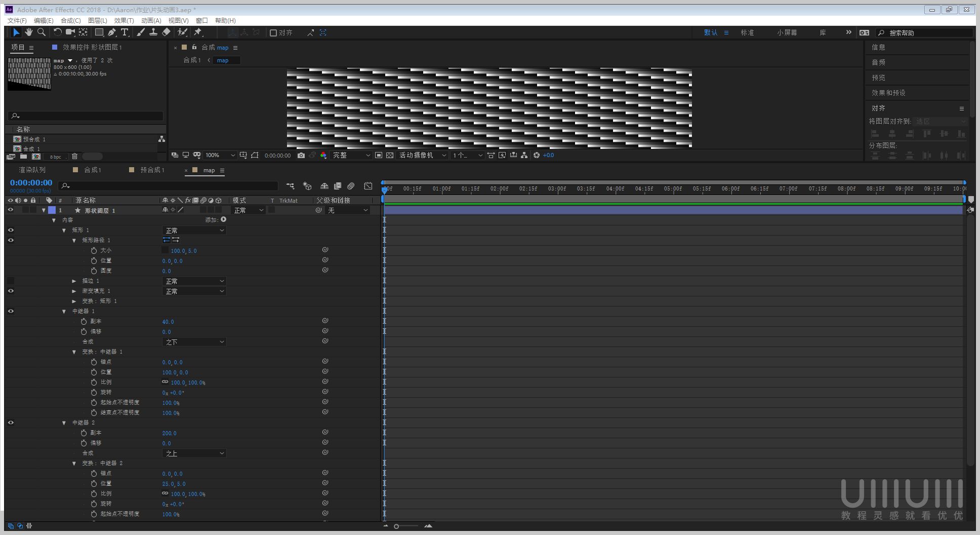
Task: Open the viewer magnification 100% dropdown
Action: 220,155
